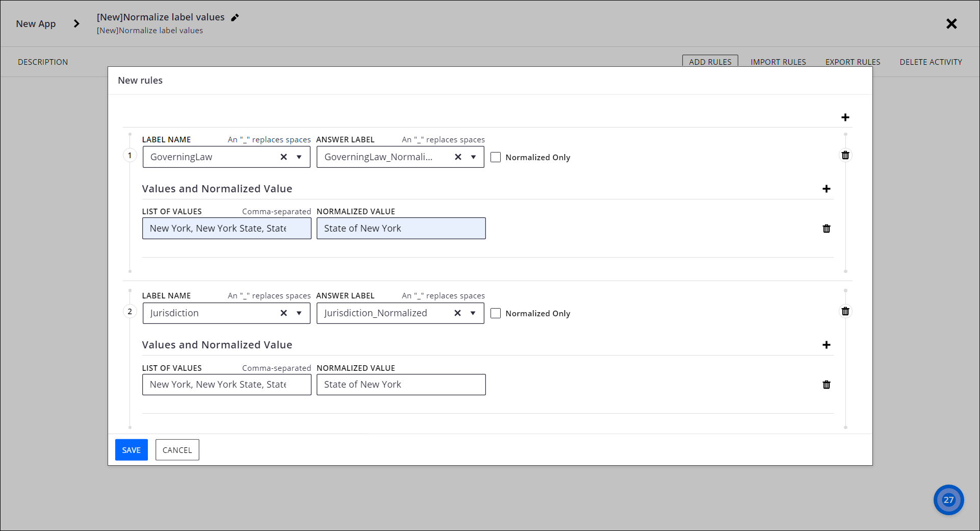
Task: Delete rule 2 with the trash icon
Action: coord(845,311)
